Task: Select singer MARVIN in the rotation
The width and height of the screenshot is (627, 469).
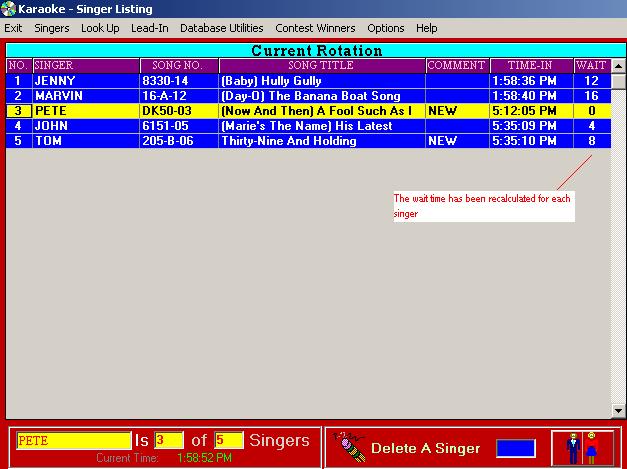Action: tap(59, 96)
